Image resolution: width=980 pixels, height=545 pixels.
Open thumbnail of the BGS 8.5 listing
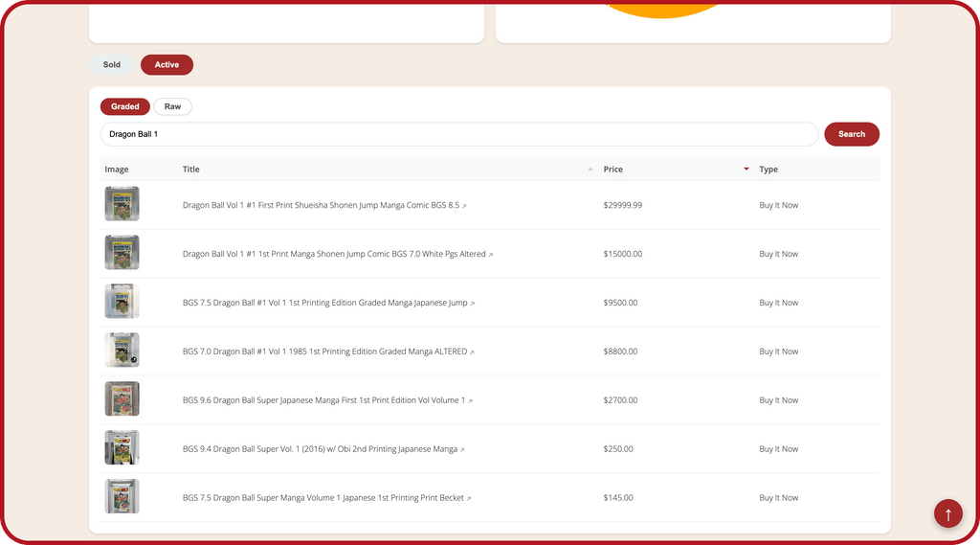coord(122,204)
